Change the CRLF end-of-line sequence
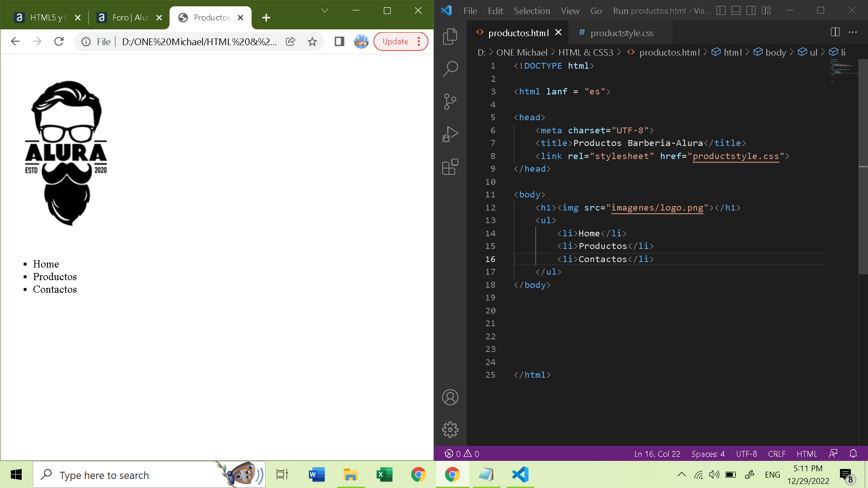868x488 pixels. click(x=777, y=454)
